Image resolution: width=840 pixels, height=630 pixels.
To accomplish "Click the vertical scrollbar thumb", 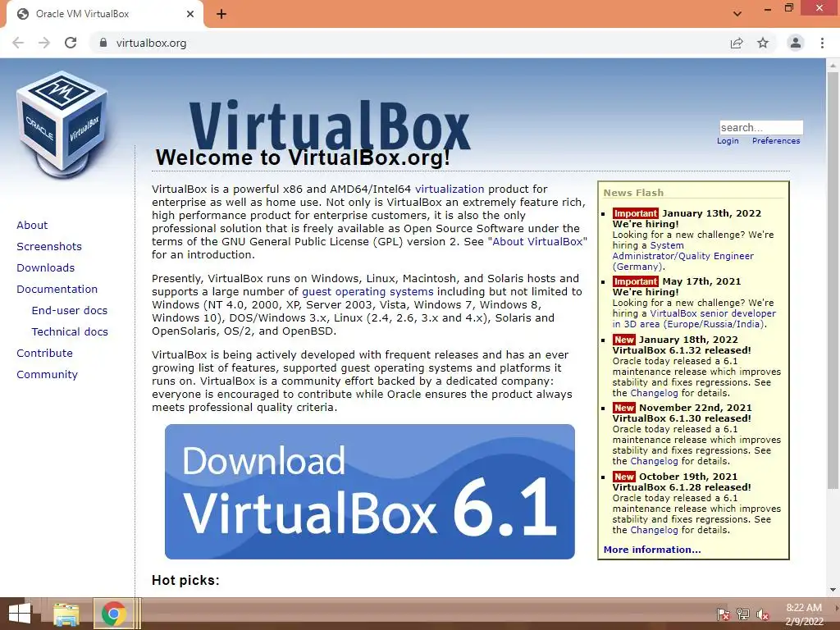I will [833, 281].
